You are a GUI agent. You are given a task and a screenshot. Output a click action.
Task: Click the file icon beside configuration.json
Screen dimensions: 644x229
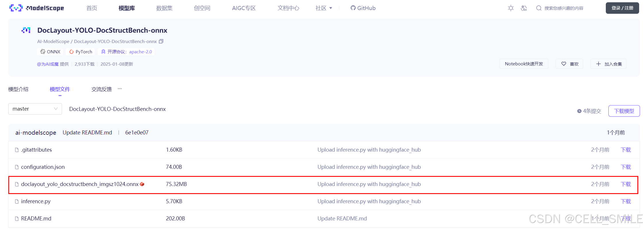coord(17,167)
